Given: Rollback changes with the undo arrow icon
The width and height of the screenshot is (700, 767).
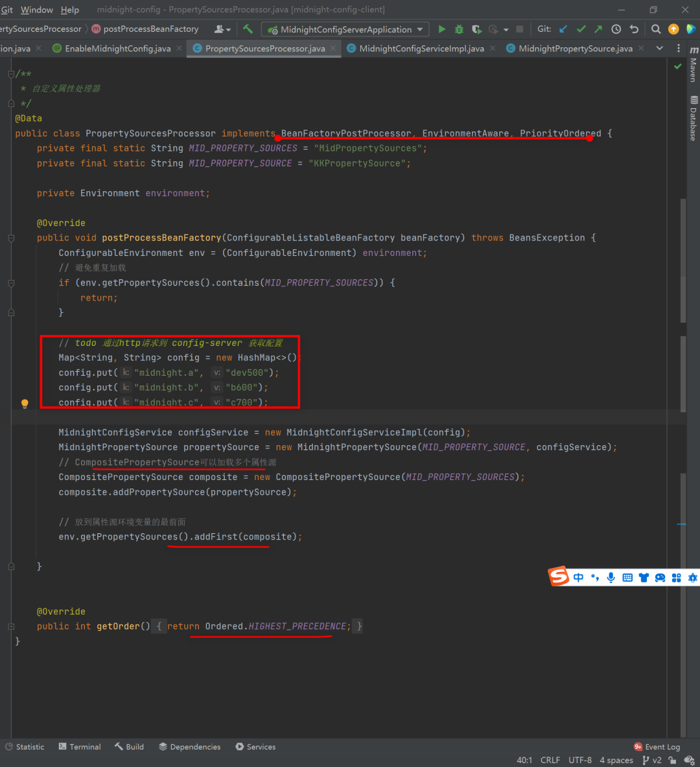Looking at the screenshot, I should pos(634,29).
